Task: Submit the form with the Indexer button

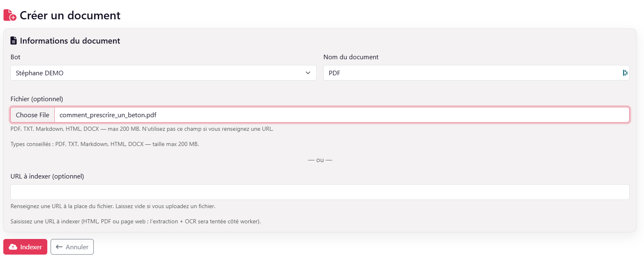Action: coord(25,247)
